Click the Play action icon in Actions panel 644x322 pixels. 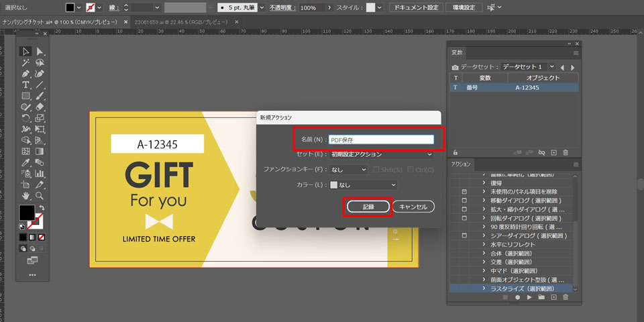[529, 297]
